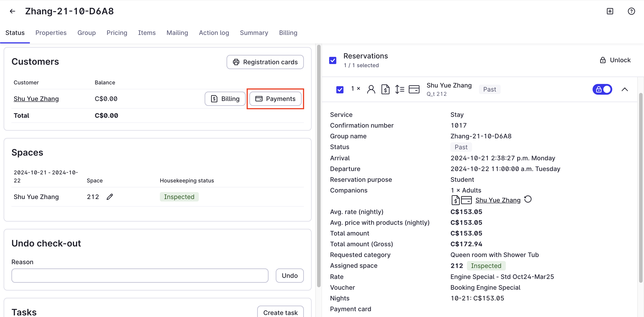Screen dimensions: 644x317
Task: Click the back arrow beside Zhang-21-10-D6A8
Action: tap(12, 11)
